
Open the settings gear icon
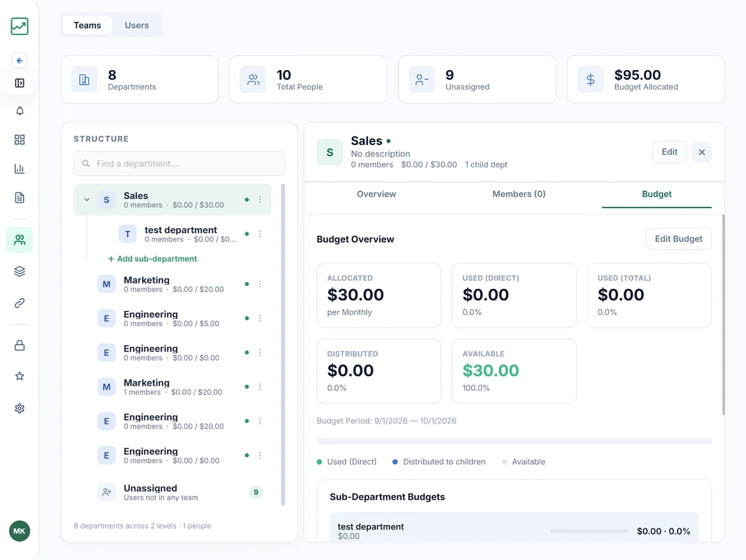pos(20,408)
